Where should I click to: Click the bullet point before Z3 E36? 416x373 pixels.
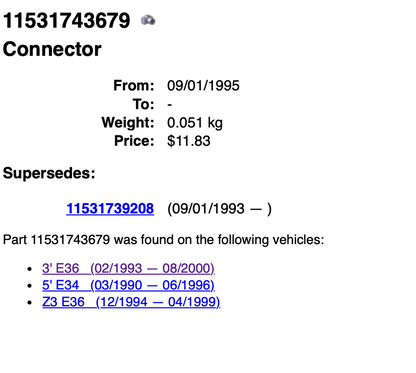(30, 302)
